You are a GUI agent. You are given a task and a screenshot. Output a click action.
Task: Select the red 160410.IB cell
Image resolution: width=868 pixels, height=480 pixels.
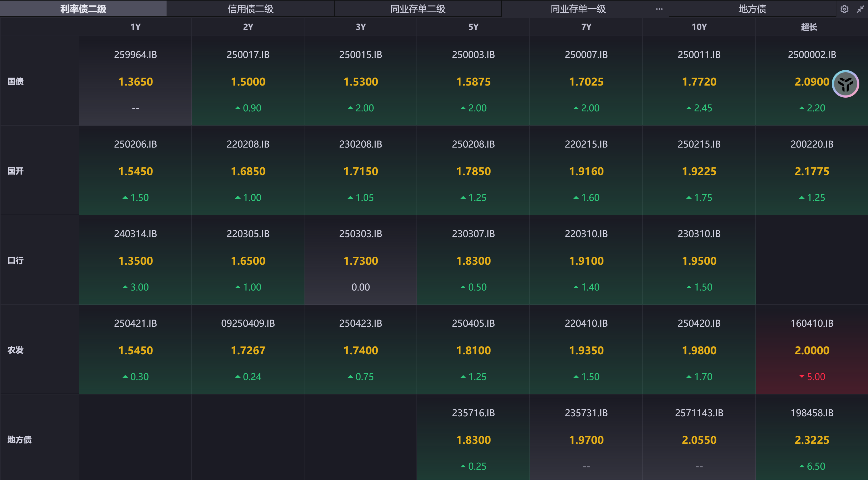coord(811,350)
